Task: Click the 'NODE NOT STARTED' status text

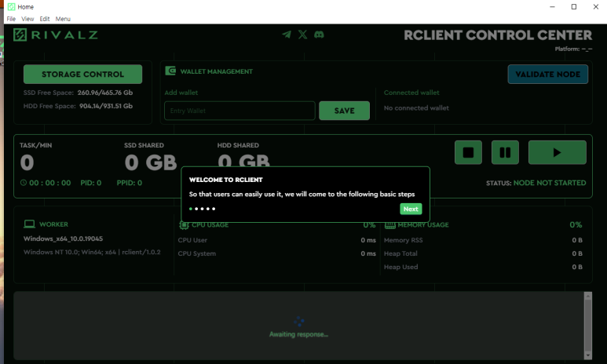Action: click(550, 183)
